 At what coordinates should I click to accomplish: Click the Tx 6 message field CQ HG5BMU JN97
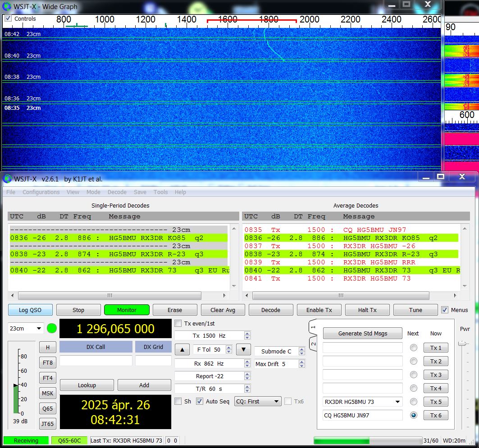coord(363,415)
